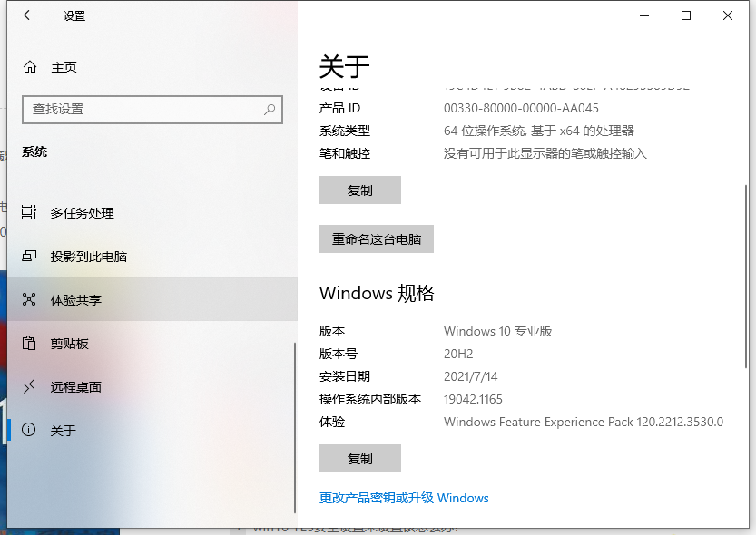Open 远程桌面 settings page
Screen dimensions: 756x535
tap(152, 386)
